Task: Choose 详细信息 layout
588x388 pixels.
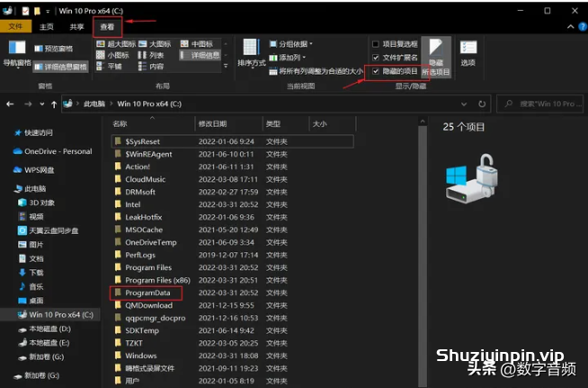Action: 200,55
